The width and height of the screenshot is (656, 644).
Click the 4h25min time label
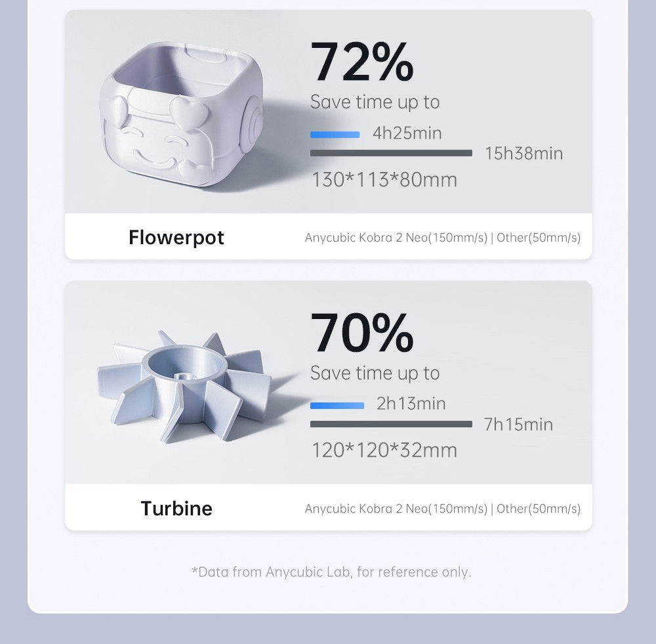(407, 134)
